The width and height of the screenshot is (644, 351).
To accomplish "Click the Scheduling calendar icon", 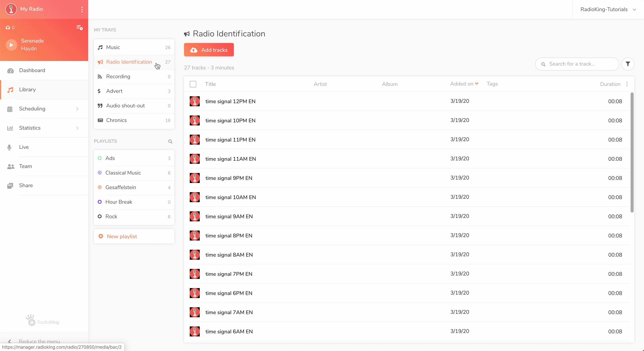I will click(x=10, y=109).
